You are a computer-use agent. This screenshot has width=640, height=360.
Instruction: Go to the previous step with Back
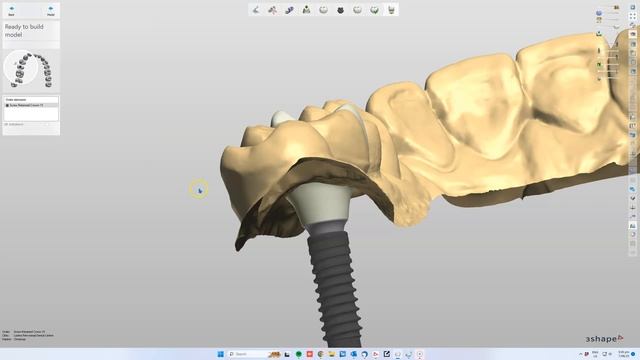click(x=11, y=11)
